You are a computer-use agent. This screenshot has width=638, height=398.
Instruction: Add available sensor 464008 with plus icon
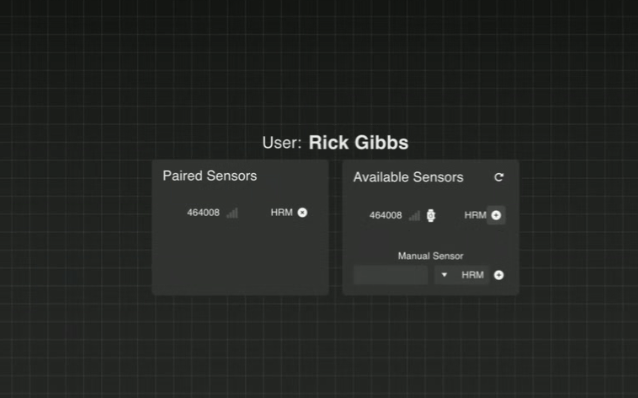click(x=496, y=215)
